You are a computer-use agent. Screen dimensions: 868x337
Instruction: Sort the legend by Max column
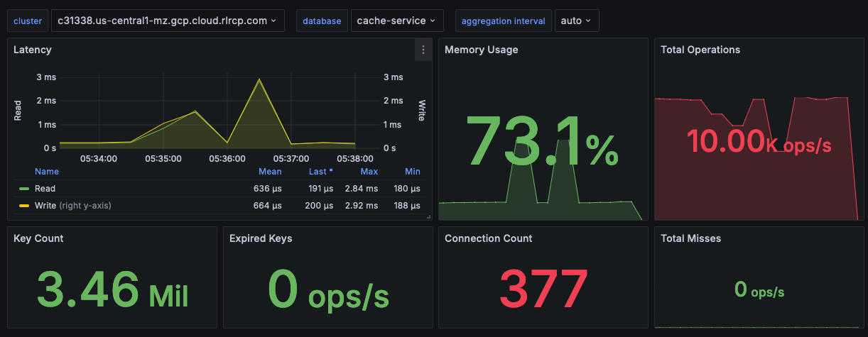(x=369, y=171)
